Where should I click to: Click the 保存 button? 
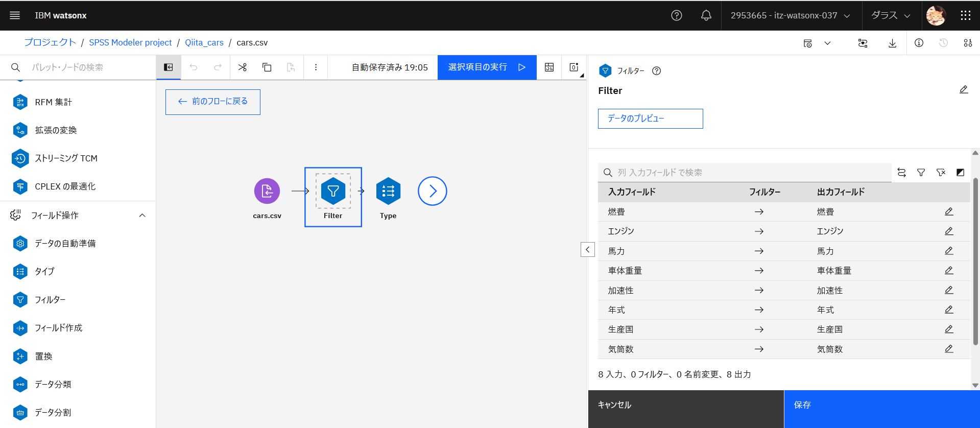coord(882,409)
